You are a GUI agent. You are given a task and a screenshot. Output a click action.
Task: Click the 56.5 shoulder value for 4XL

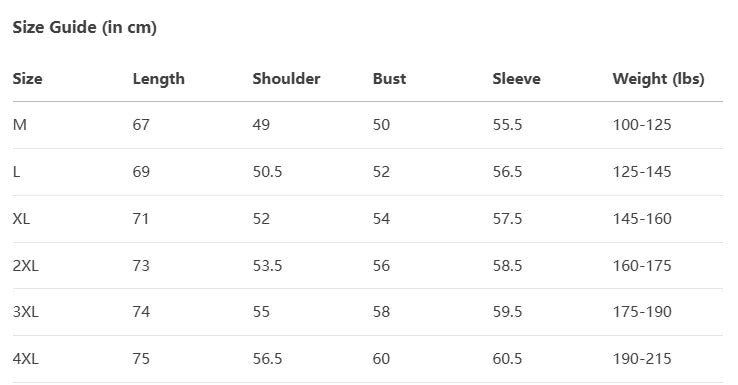point(267,359)
